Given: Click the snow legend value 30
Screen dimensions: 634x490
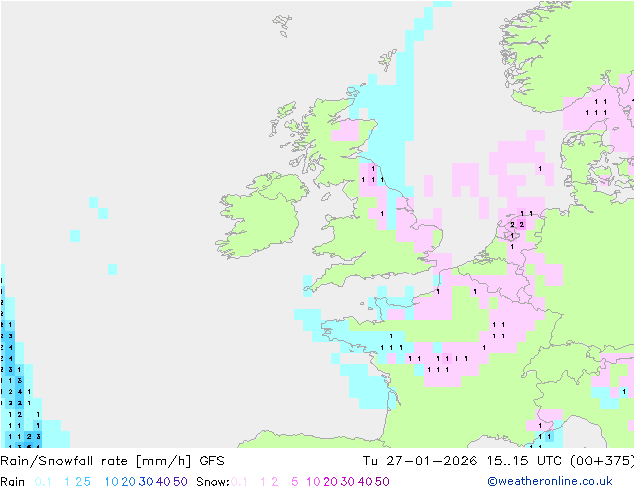Looking at the screenshot, I should point(348,482).
